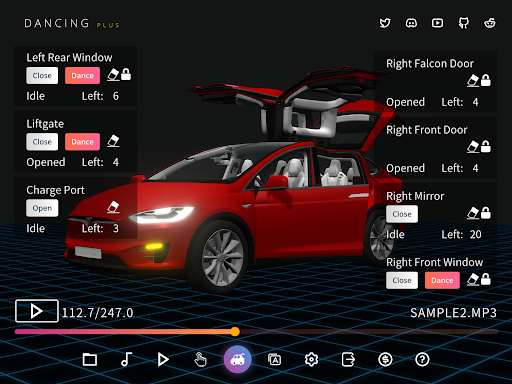Image resolution: width=512 pixels, height=384 pixels.
Task: Select the music note icon
Action: (x=126, y=360)
